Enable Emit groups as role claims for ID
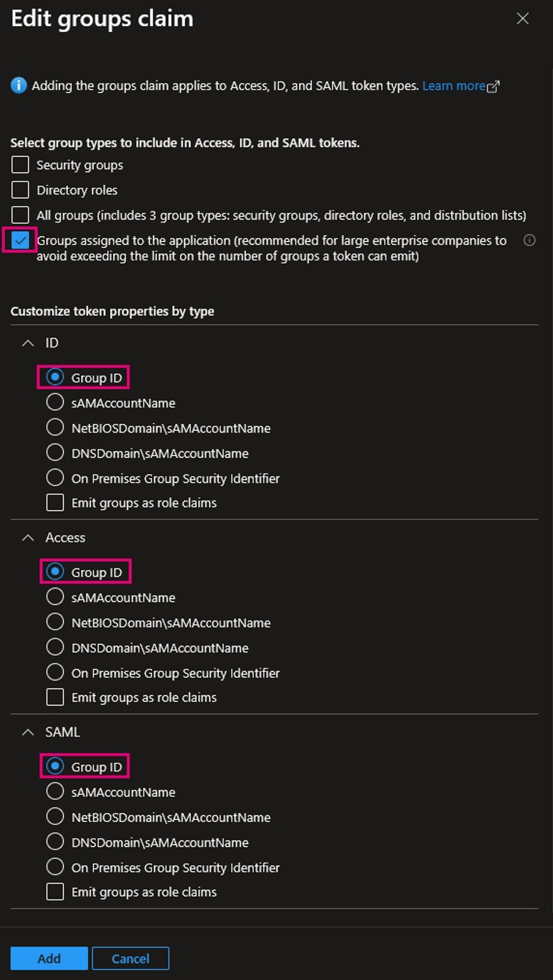This screenshot has height=980, width=553. point(55,502)
